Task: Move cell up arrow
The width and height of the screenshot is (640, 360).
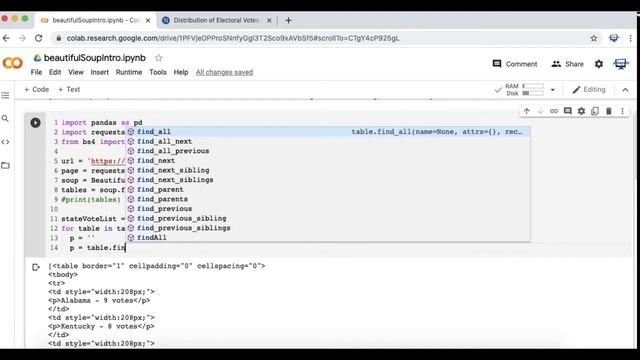Action: coord(527,111)
